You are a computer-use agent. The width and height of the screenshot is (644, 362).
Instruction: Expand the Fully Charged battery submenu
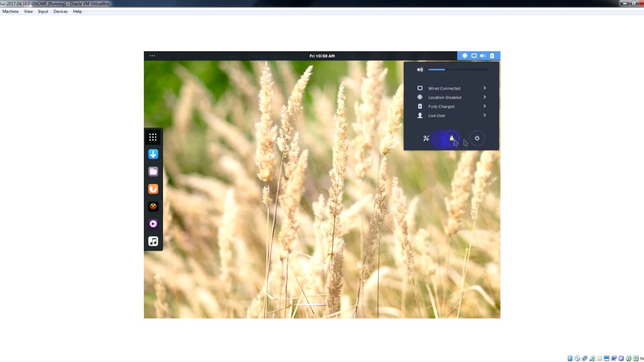click(x=451, y=107)
